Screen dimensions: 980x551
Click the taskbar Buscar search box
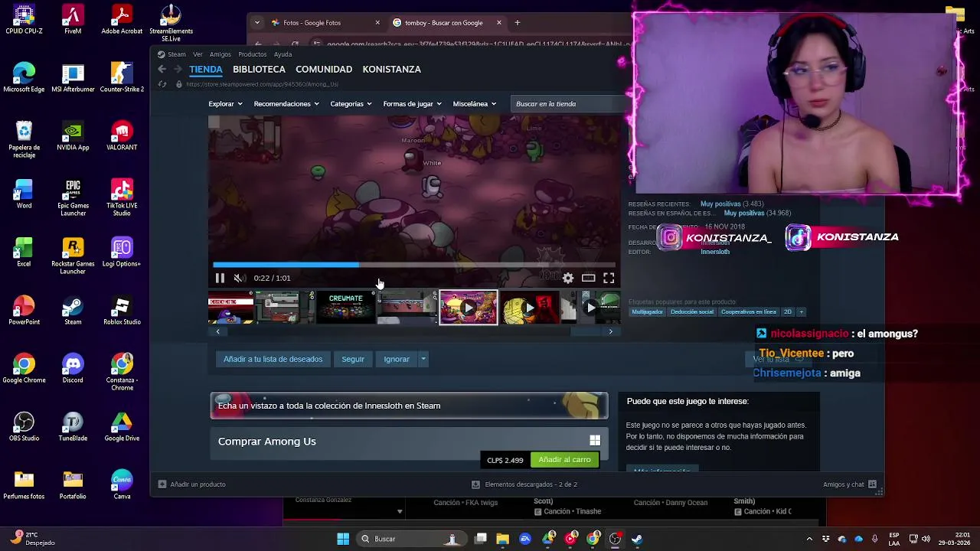point(410,539)
